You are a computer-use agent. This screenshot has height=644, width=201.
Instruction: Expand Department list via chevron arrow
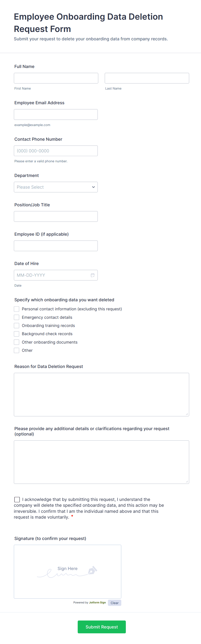(93, 187)
